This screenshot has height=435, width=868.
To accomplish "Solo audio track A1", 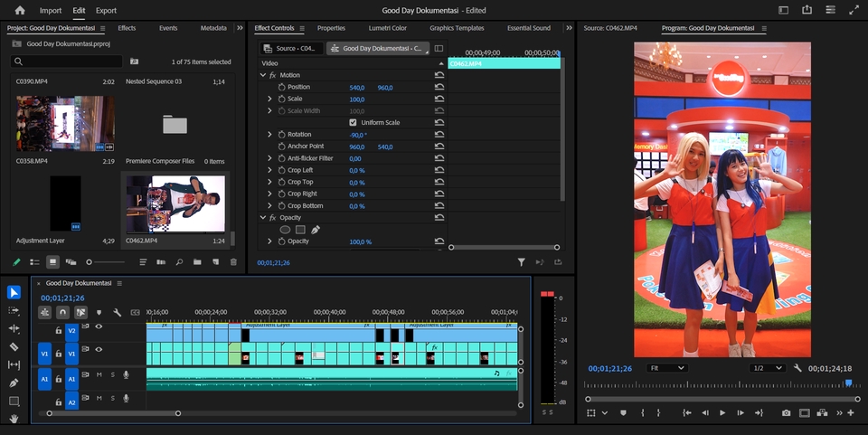I will (x=112, y=374).
